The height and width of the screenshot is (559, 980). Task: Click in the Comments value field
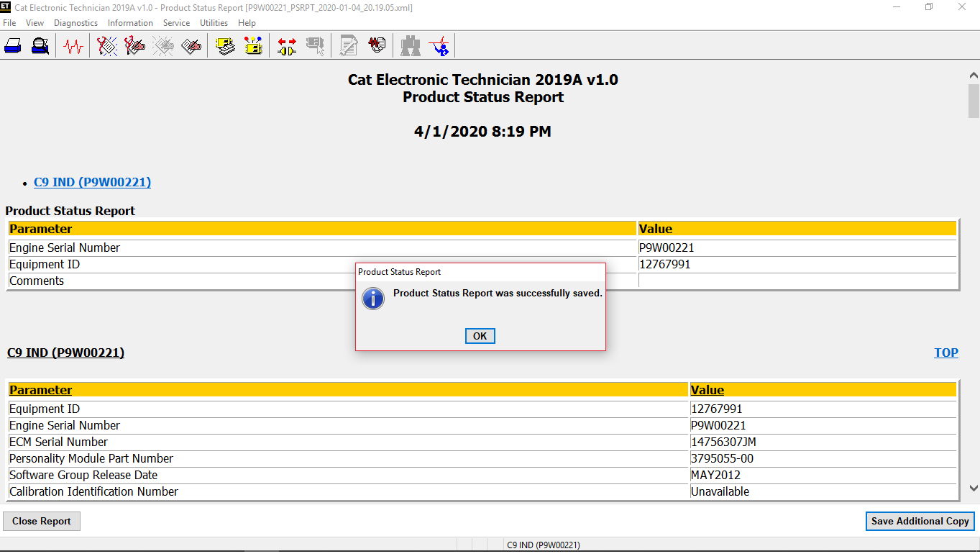(x=791, y=280)
